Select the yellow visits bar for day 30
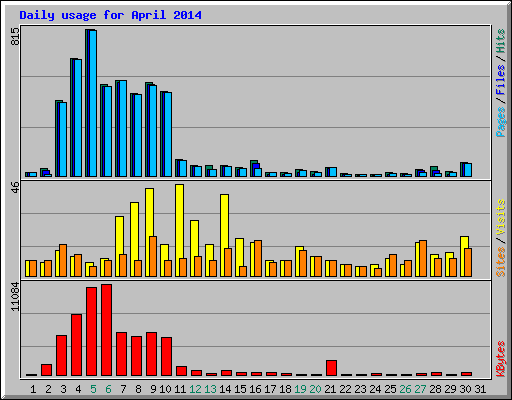 point(465,256)
